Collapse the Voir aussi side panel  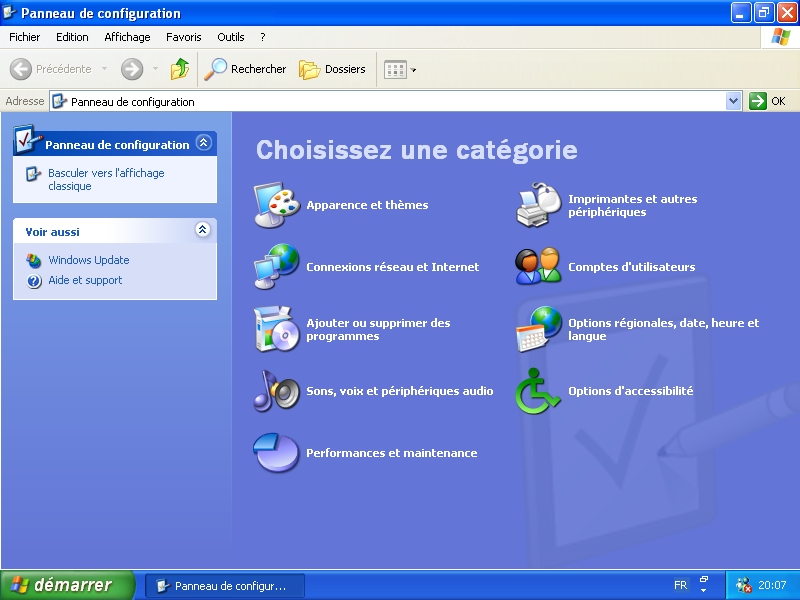(x=203, y=230)
